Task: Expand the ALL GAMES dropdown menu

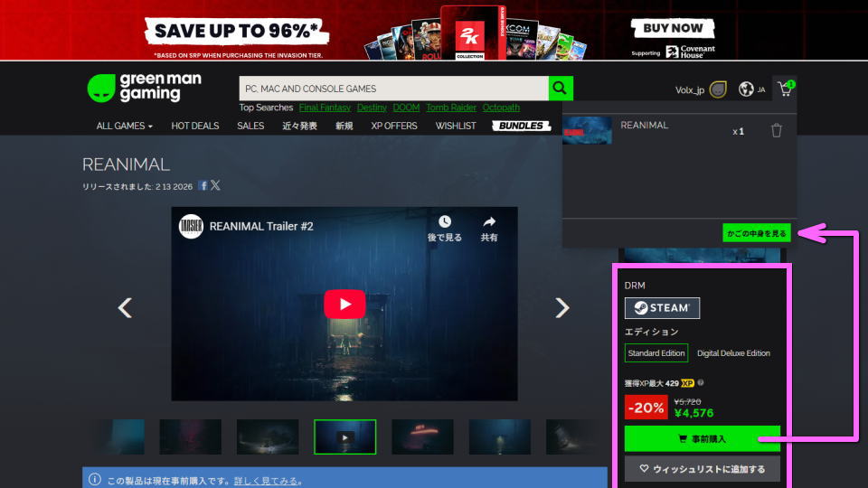Action: click(x=124, y=126)
